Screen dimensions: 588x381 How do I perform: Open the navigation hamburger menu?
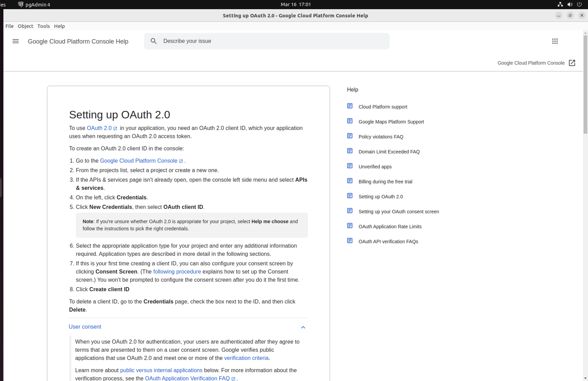tap(15, 41)
